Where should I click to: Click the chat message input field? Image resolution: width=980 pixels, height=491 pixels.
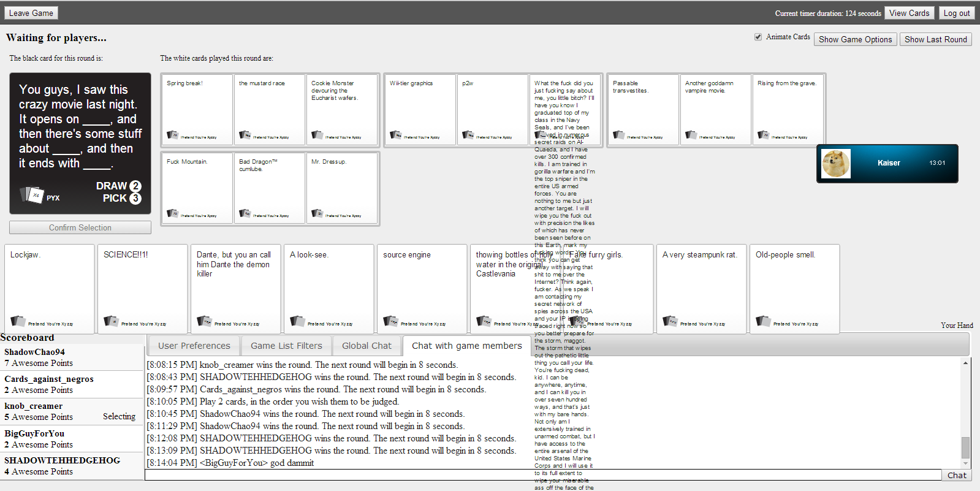[543, 475]
